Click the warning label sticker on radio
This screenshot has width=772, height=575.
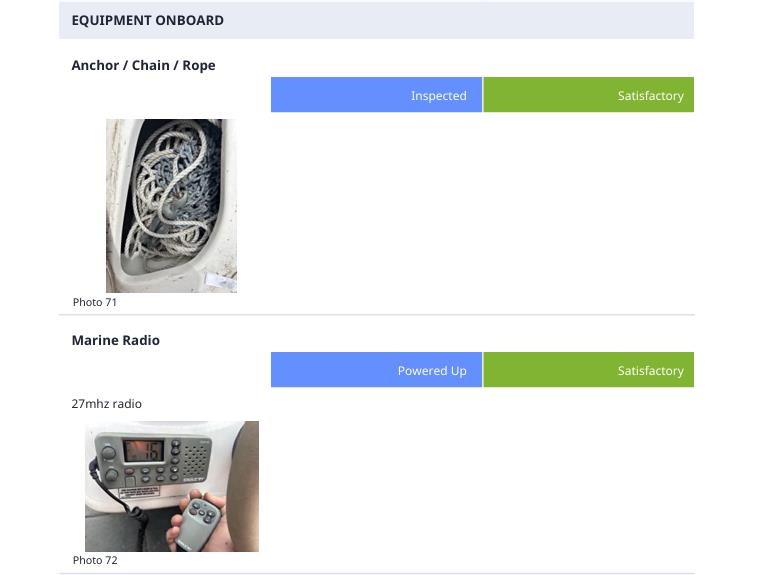pyautogui.click(x=138, y=492)
